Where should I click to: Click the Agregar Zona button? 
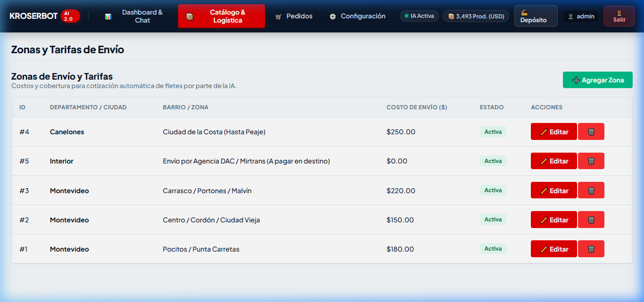(598, 80)
